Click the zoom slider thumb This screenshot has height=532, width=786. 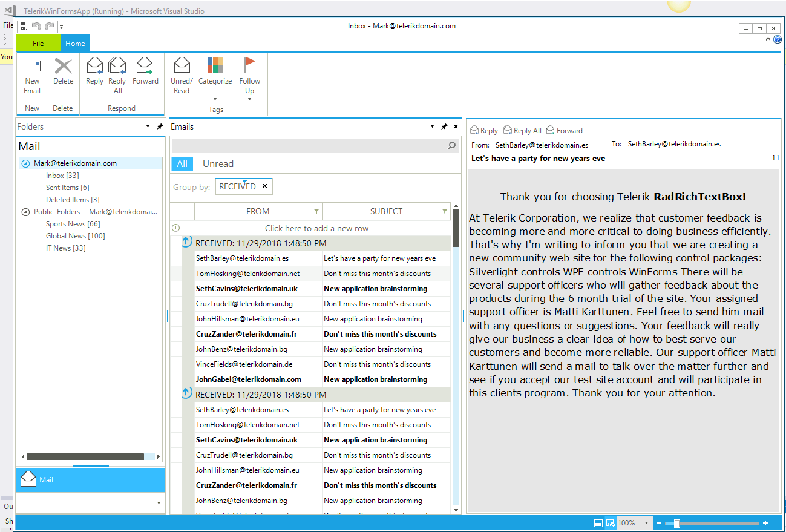(x=676, y=523)
